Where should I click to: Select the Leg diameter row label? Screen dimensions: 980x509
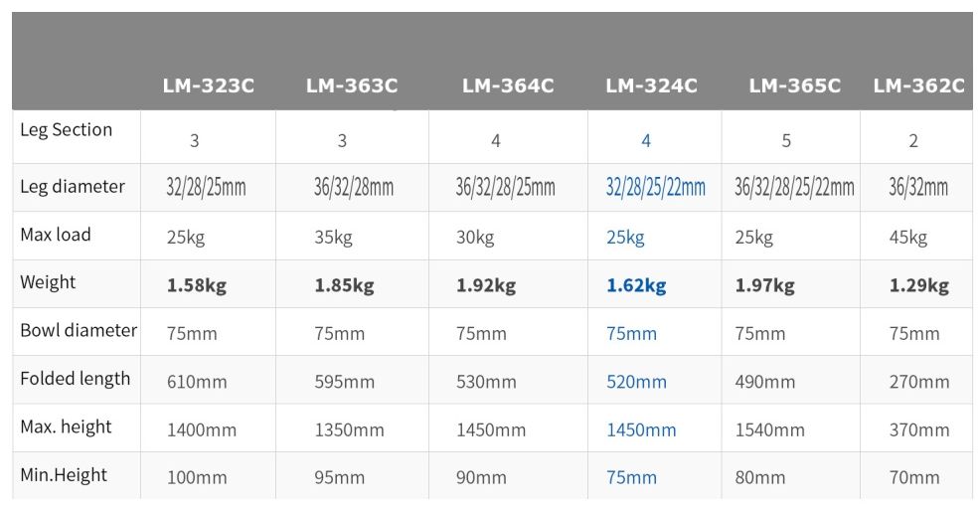tap(73, 187)
